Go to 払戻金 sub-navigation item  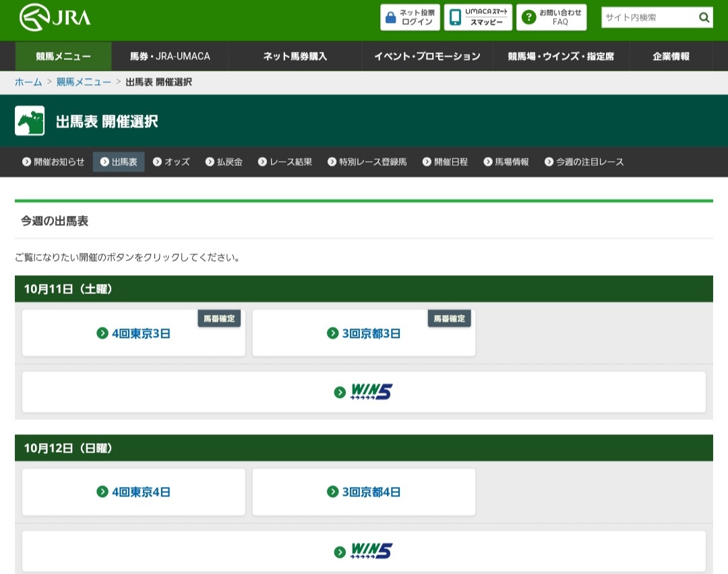pyautogui.click(x=224, y=162)
